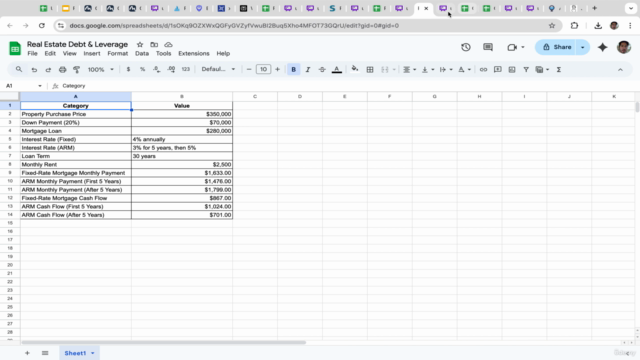
Task: Click increase decimal places icon
Action: coord(171,69)
